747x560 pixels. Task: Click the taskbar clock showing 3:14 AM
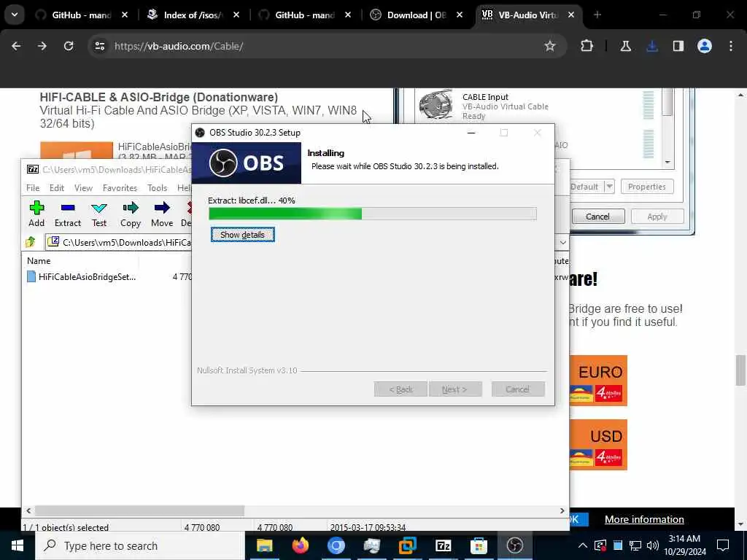click(x=684, y=545)
